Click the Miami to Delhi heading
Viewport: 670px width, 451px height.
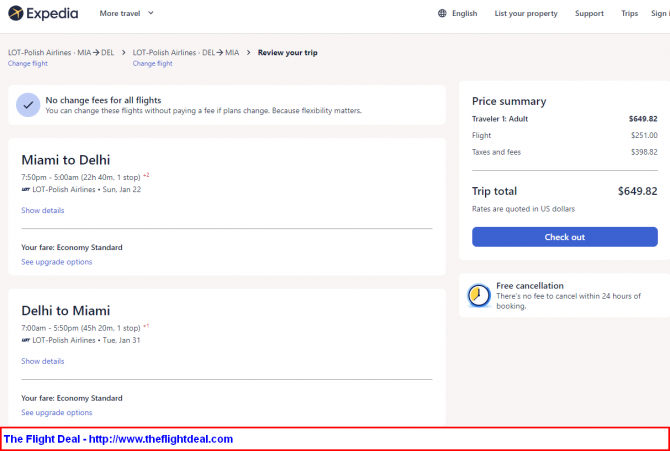click(66, 160)
